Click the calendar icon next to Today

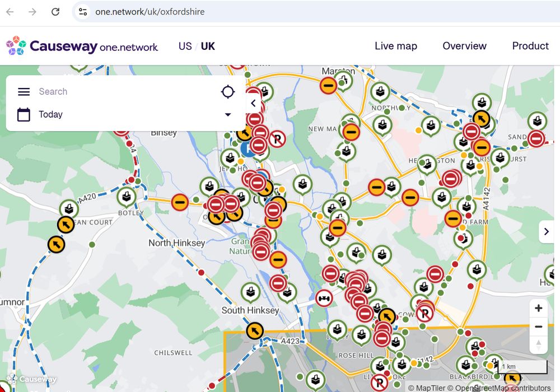(x=23, y=114)
